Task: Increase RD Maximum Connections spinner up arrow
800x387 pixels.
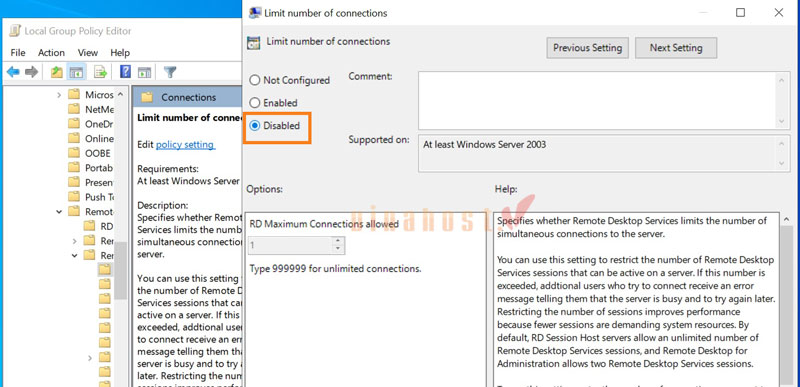Action: [x=337, y=241]
